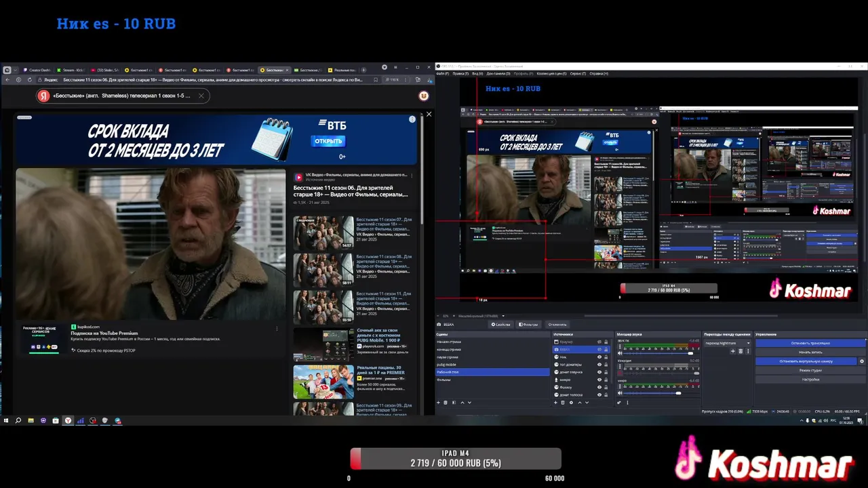Click Режим студии button
Image resolution: width=868 pixels, height=488 pixels.
click(x=810, y=370)
